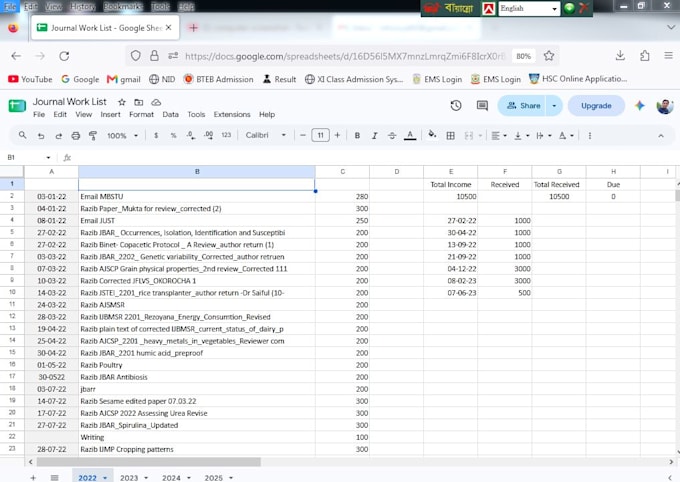Click the horizontal scrollbar thumb
The width and height of the screenshot is (680, 482).
point(148,462)
